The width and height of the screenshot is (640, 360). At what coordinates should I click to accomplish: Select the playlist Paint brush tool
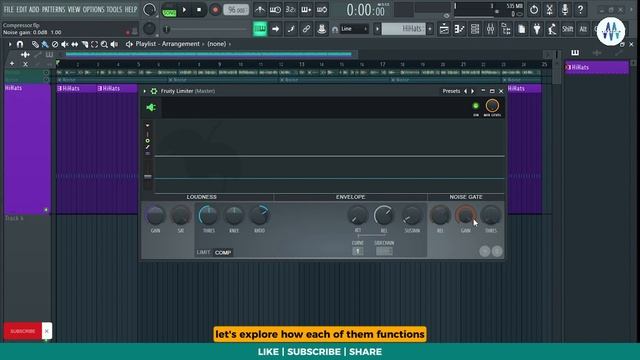45,44
